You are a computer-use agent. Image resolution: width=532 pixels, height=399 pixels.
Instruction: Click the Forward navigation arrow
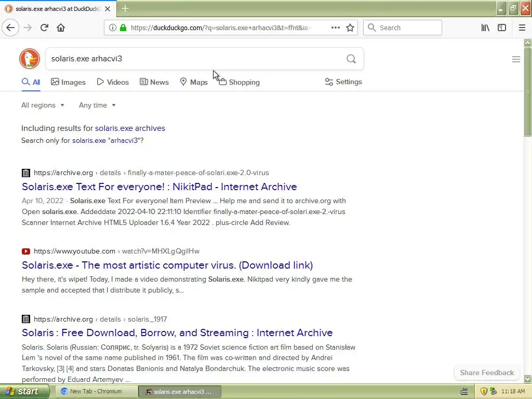28,28
